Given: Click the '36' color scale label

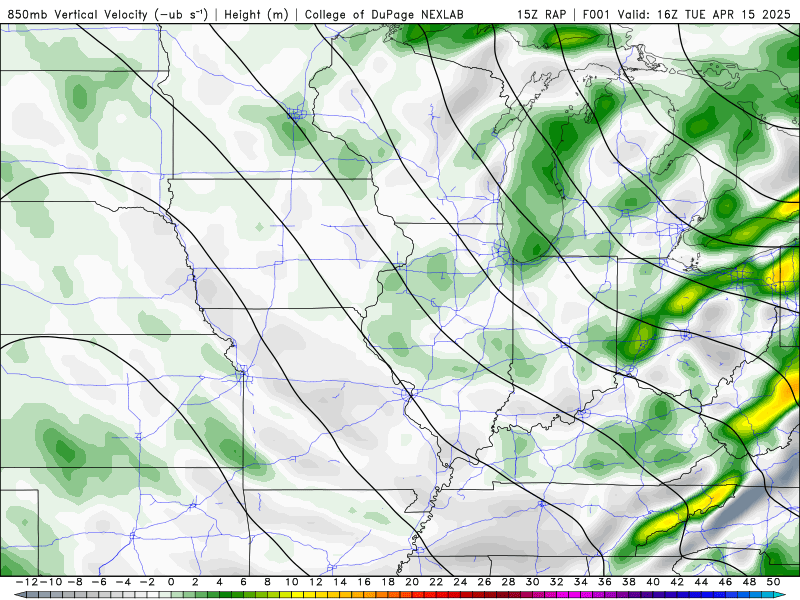Looking at the screenshot, I should click(605, 582).
